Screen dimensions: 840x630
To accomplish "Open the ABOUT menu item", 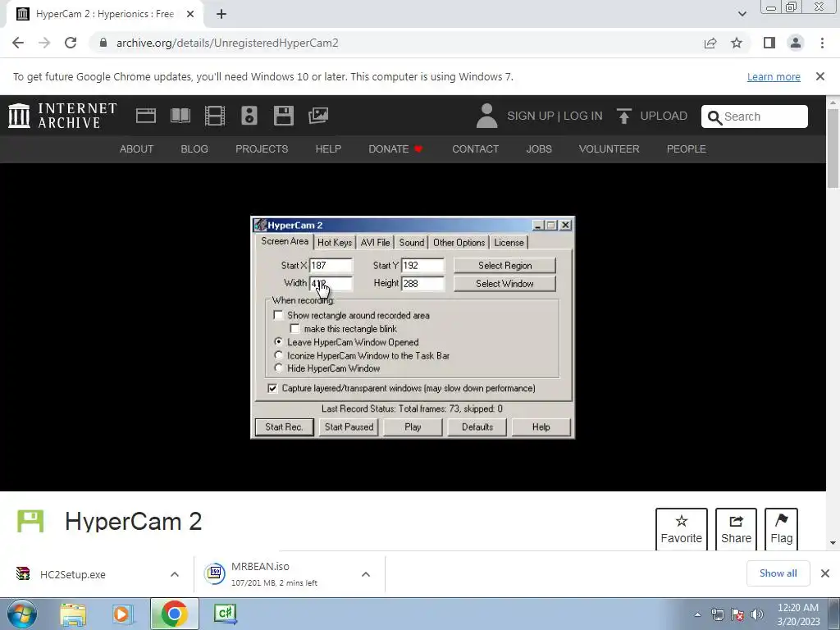I will (x=136, y=149).
